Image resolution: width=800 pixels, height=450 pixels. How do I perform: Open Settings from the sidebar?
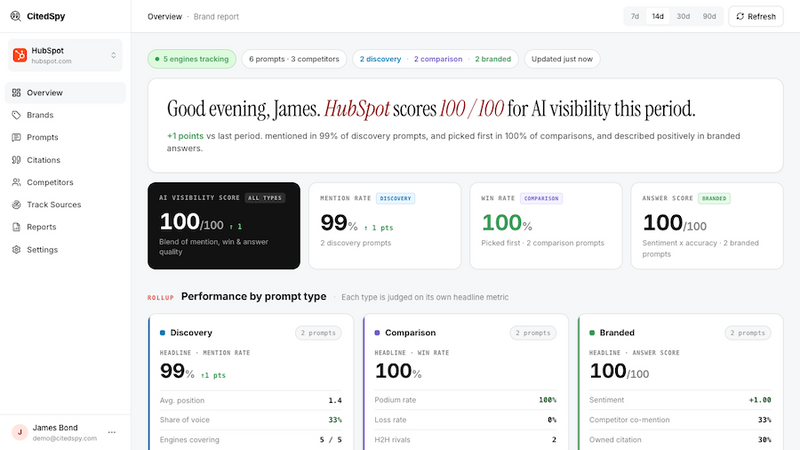tap(65, 249)
